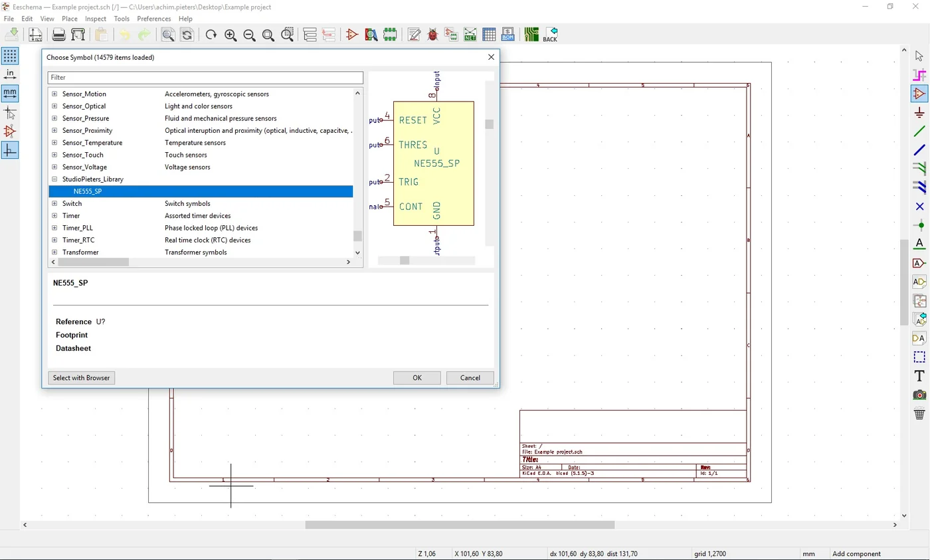Expand the Sensor_Temperature library
Viewport: 930px width, 560px height.
pyautogui.click(x=54, y=143)
